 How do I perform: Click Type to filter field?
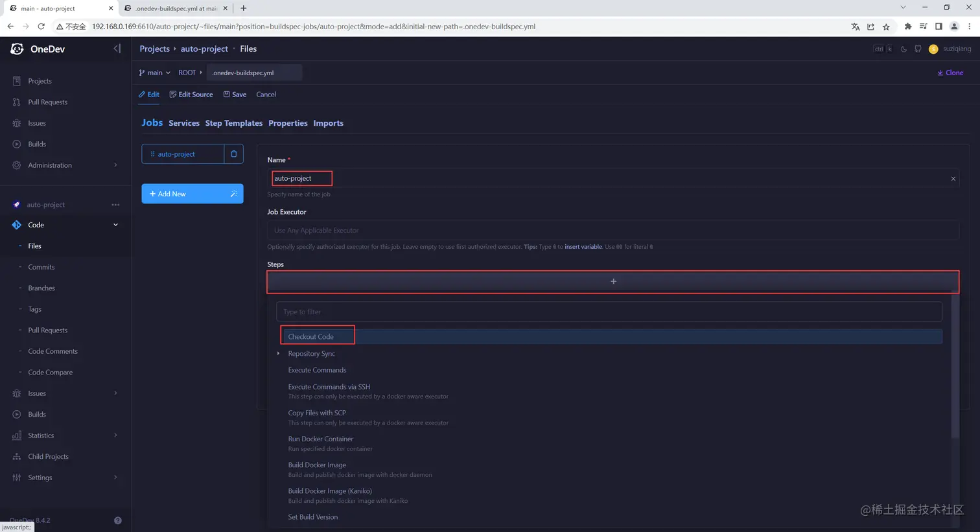point(609,312)
